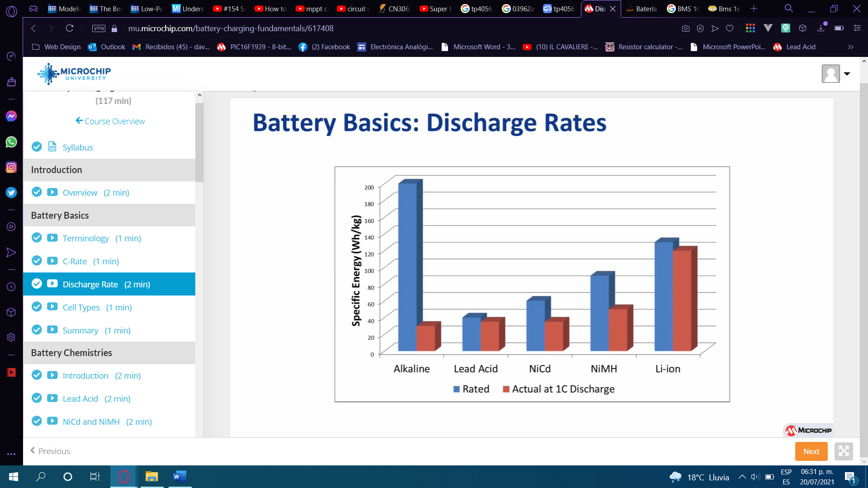This screenshot has width=868, height=488.
Task: Expand hidden bookmarks chevron
Action: 850,47
